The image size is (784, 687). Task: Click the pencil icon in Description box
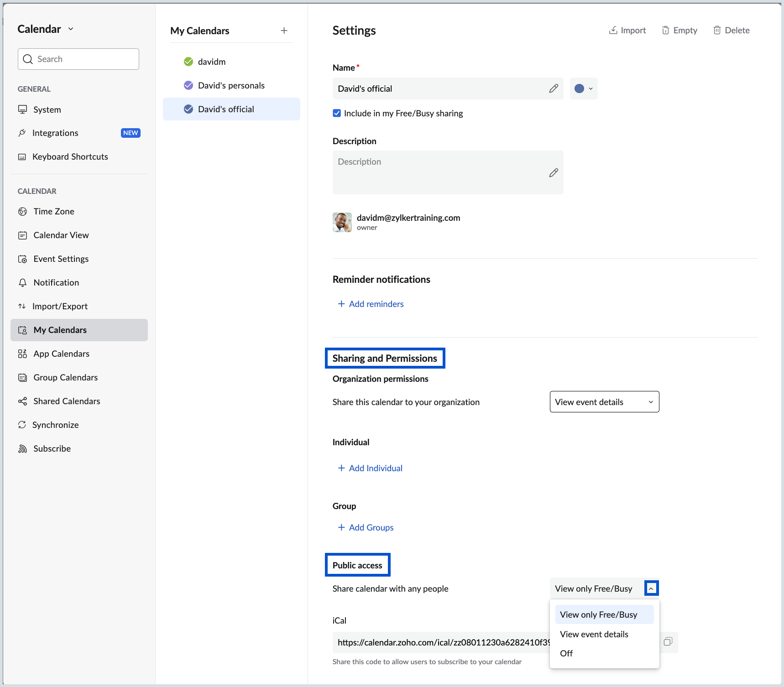point(553,173)
